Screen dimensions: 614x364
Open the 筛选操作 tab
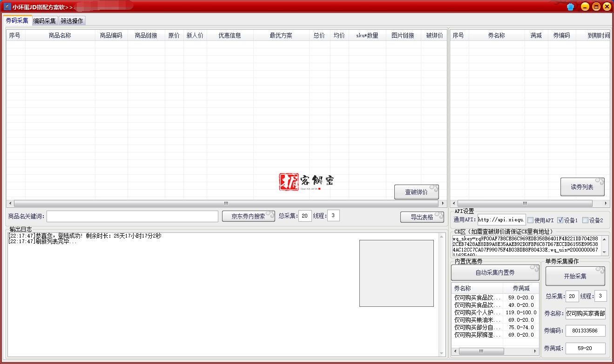pyautogui.click(x=72, y=21)
